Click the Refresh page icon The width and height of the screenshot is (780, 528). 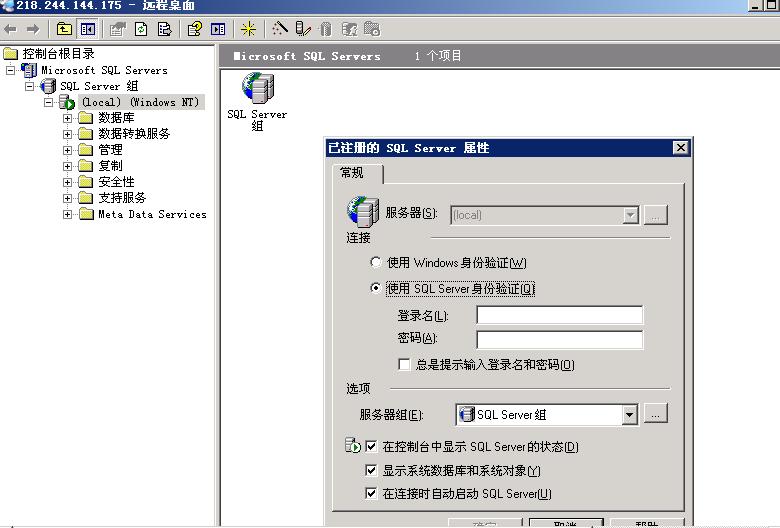point(141,29)
